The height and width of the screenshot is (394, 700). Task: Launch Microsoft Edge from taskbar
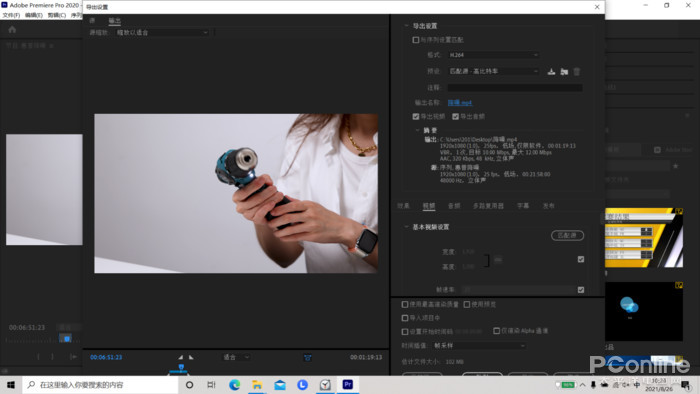pyautogui.click(x=234, y=385)
